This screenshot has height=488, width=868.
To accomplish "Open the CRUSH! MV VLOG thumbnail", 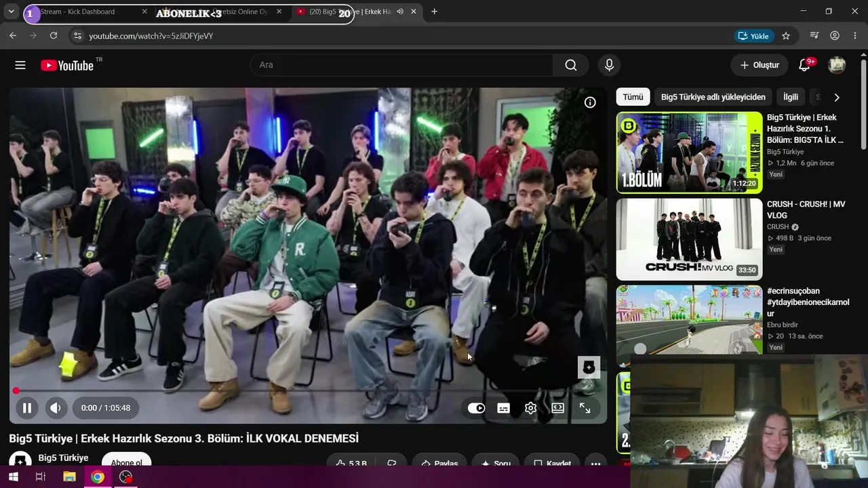I will 689,239.
